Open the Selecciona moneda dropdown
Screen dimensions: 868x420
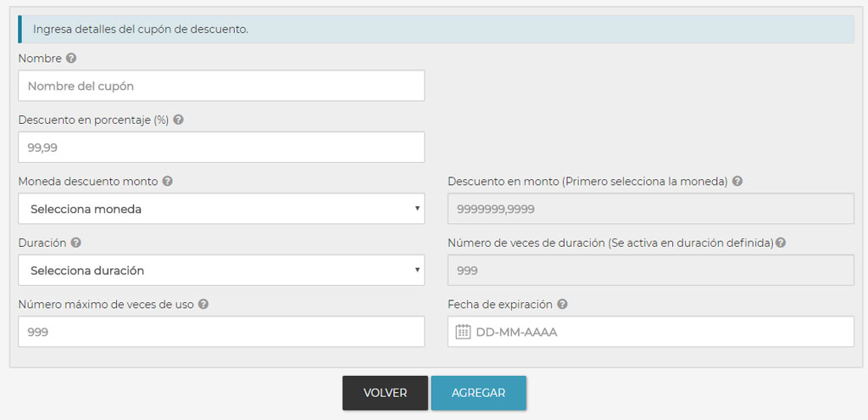point(221,209)
